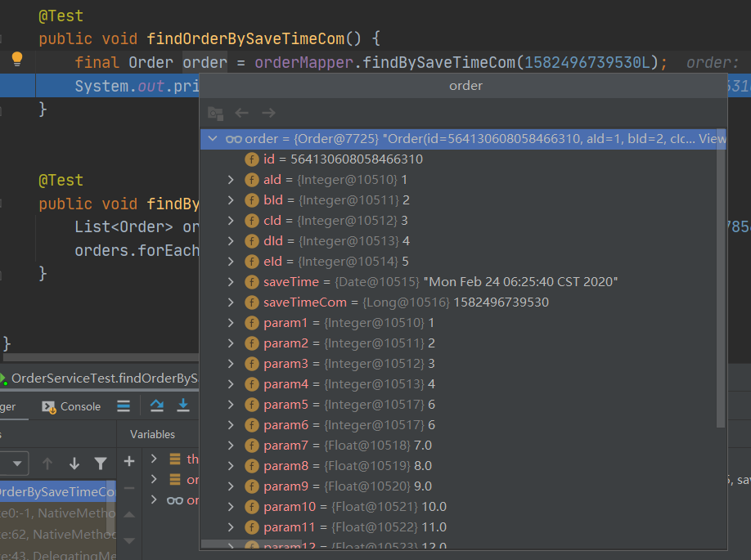
Task: Collapse the order root node
Action: (x=213, y=139)
